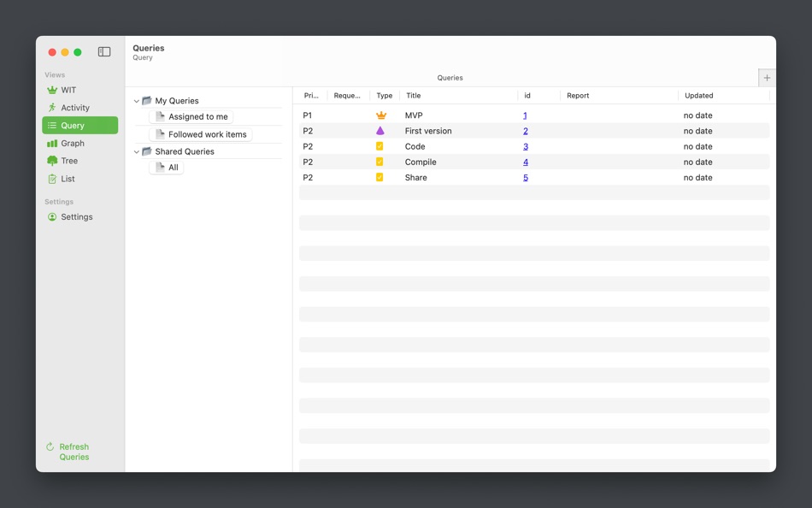Click the purple triangle icon for First version
This screenshot has height=508, width=812.
[380, 131]
